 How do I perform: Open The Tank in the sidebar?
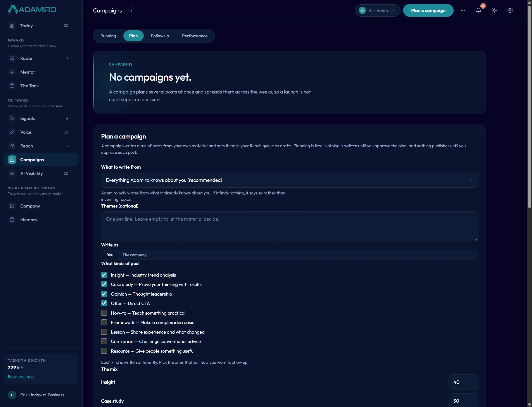(x=41, y=86)
